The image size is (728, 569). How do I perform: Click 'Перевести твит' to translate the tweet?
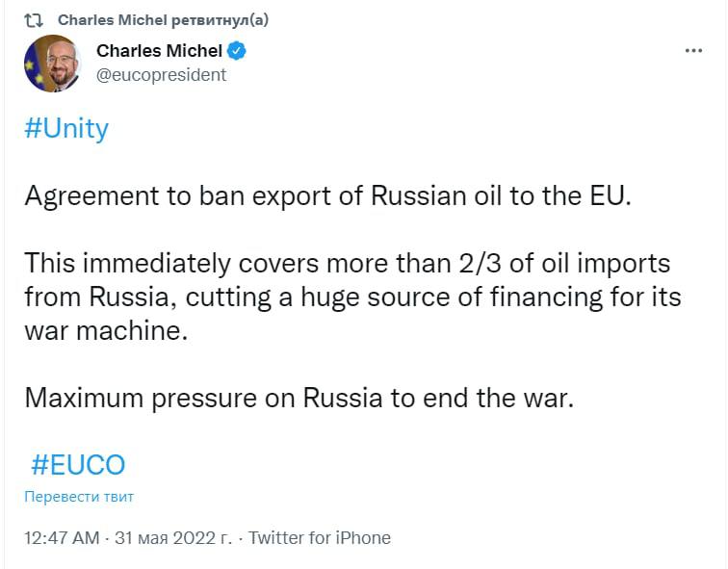pyautogui.click(x=80, y=497)
